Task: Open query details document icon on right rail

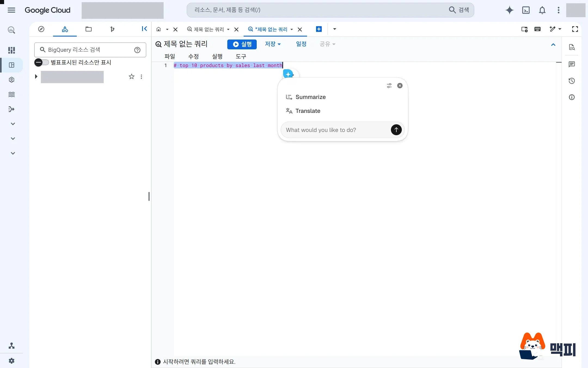Action: [x=572, y=47]
